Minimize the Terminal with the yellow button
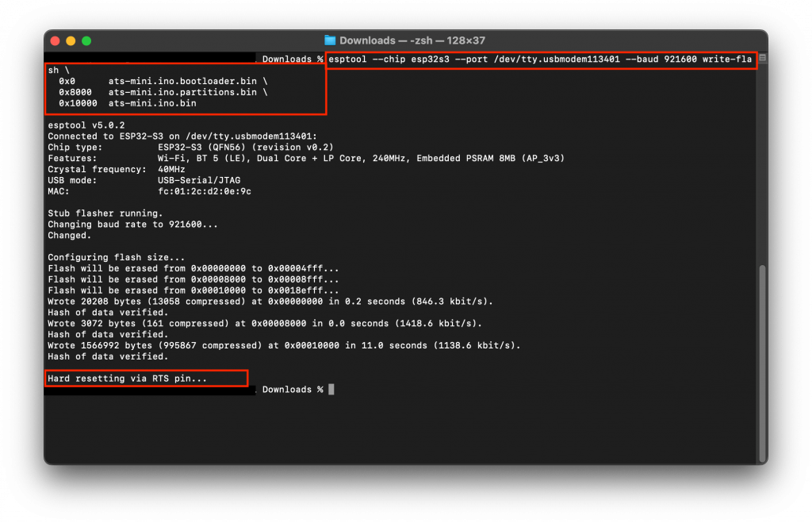The width and height of the screenshot is (812, 523). point(71,40)
